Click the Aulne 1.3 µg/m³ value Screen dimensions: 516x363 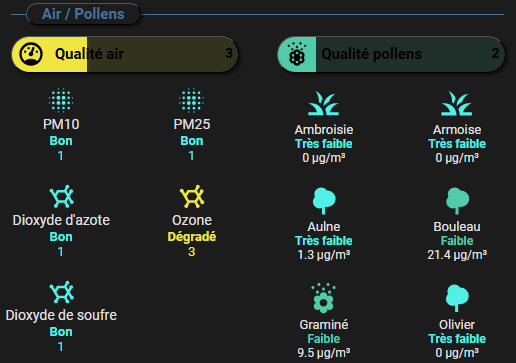point(324,255)
